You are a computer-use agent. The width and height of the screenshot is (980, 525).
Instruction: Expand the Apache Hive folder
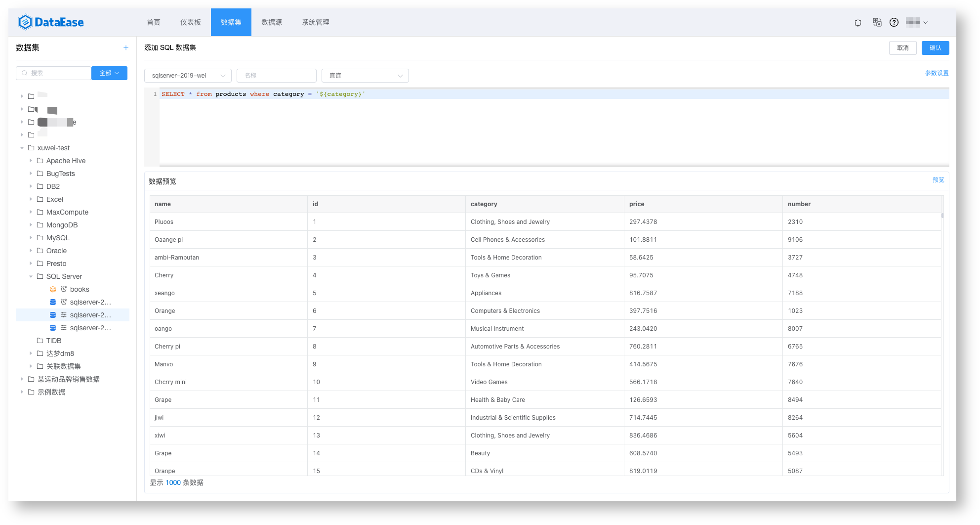click(x=31, y=161)
